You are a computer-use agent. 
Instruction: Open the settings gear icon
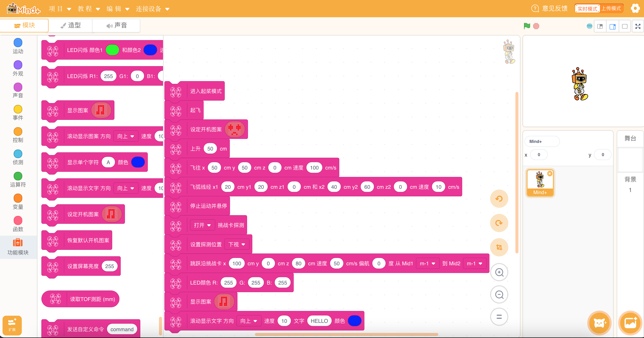point(635,9)
